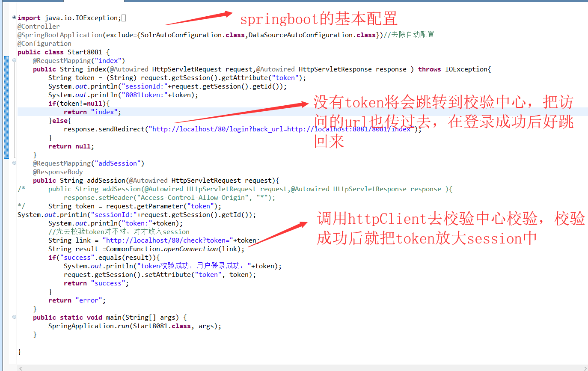The width and height of the screenshot is (588, 371).
Task: Click the SpringApplication.run statement
Action: pyautogui.click(x=135, y=326)
